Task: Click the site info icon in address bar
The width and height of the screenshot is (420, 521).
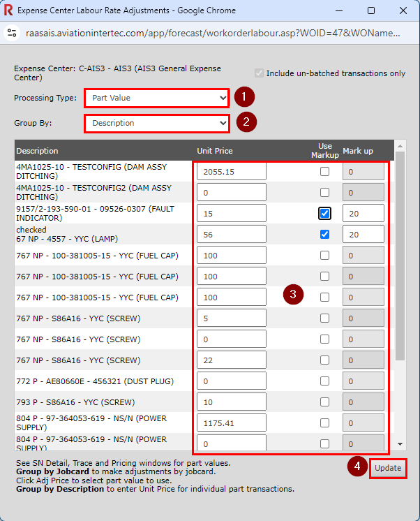Action: click(12, 33)
